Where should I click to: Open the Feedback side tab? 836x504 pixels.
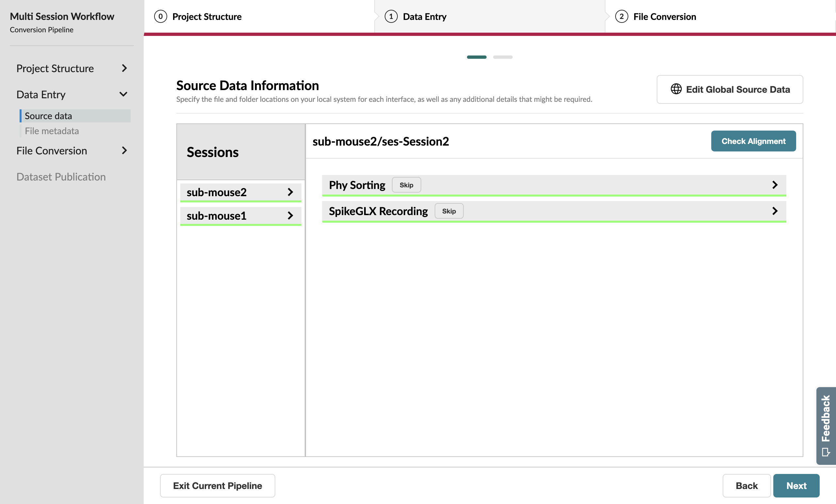826,426
